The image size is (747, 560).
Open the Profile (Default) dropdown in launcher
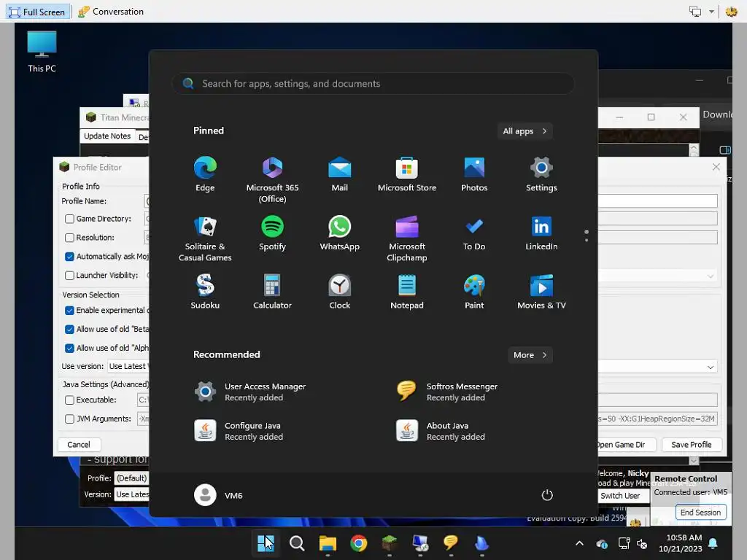(131, 478)
